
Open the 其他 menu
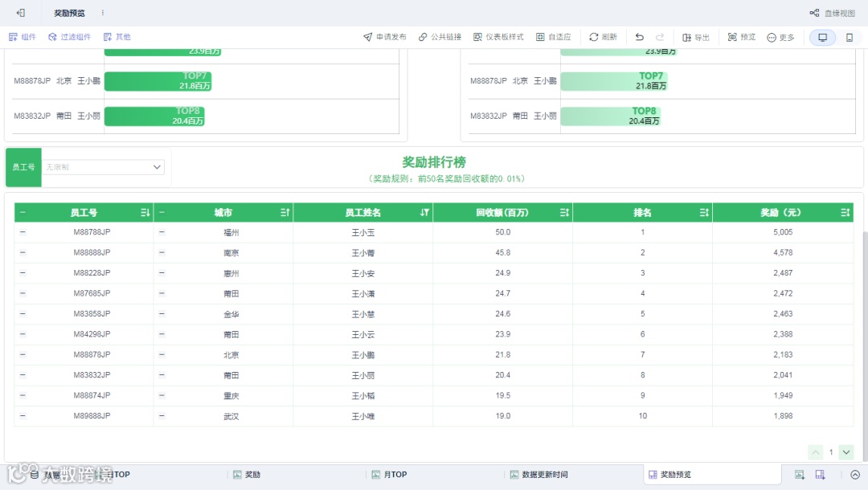[x=117, y=37]
